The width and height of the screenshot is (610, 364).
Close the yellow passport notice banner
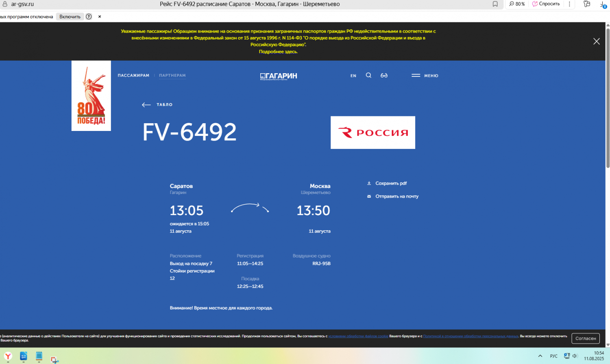tap(597, 41)
